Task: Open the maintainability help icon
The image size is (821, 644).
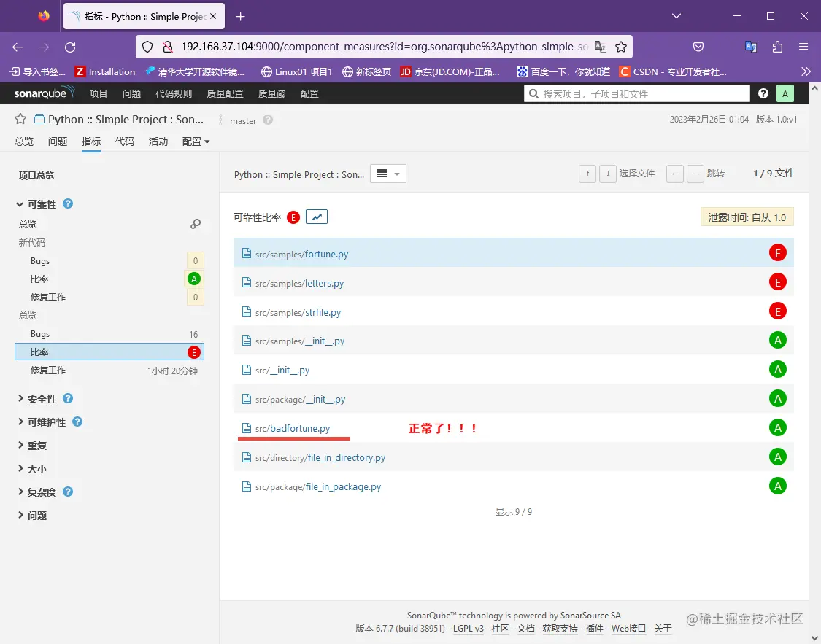Action: pos(77,422)
